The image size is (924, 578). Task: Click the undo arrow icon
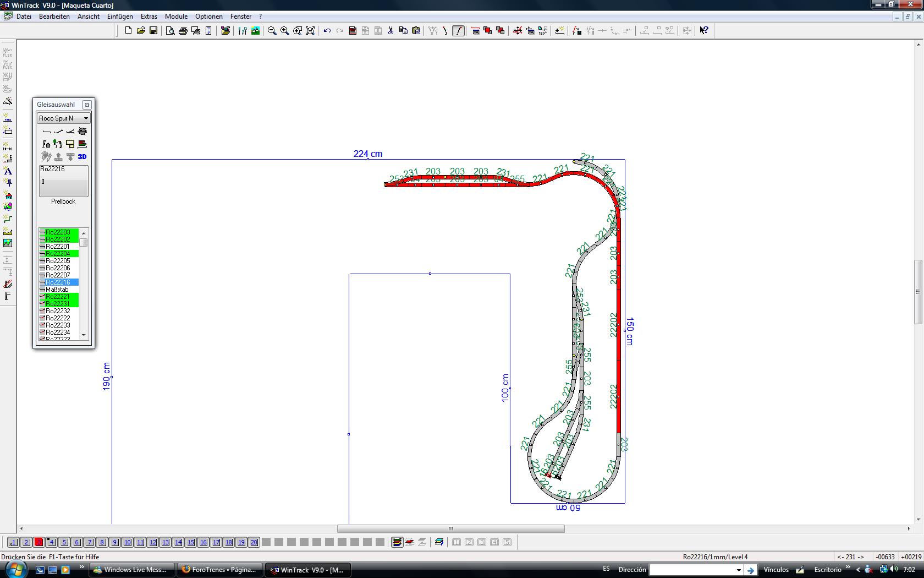327,31
